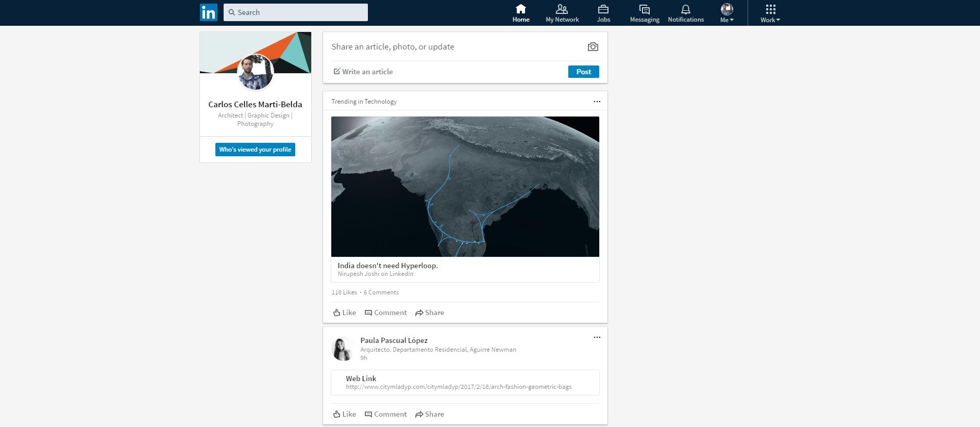Click the LinkedIn logo icon
Viewport: 980px width, 427px height.
(x=209, y=12)
